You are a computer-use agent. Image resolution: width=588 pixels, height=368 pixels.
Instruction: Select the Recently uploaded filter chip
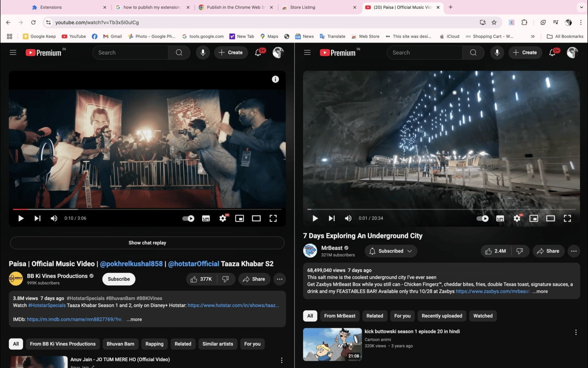pos(442,316)
